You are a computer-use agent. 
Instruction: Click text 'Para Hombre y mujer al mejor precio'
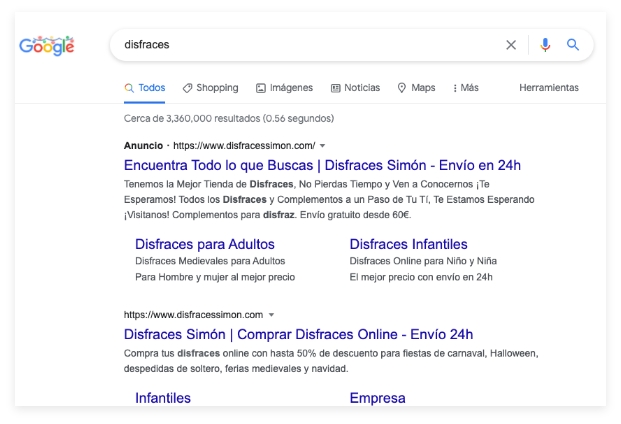[215, 277]
